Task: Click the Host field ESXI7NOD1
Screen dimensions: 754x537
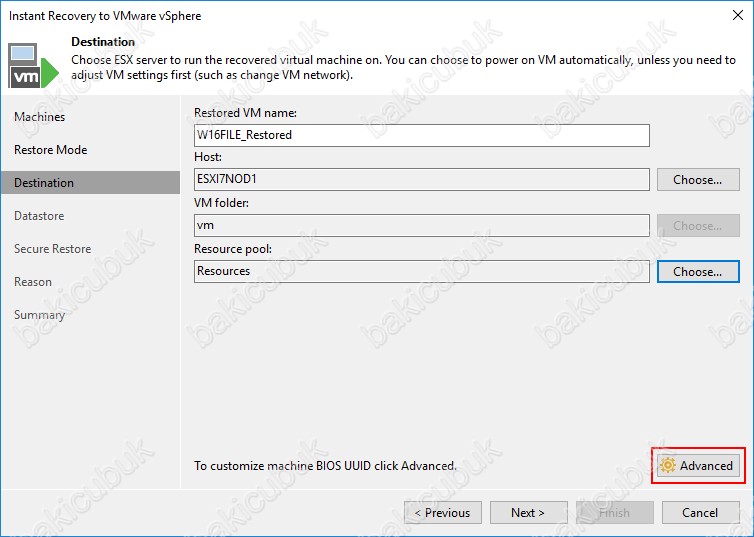Action: point(422,179)
